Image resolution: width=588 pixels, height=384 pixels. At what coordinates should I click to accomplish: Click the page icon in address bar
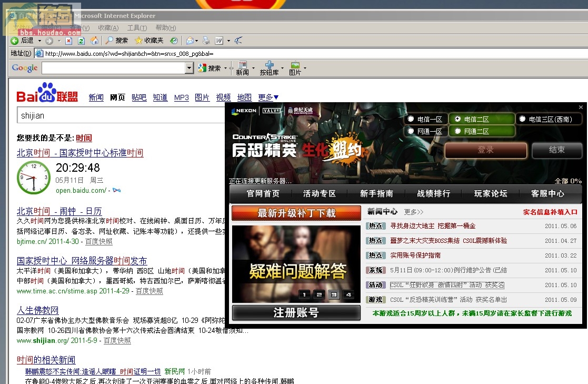pyautogui.click(x=39, y=53)
